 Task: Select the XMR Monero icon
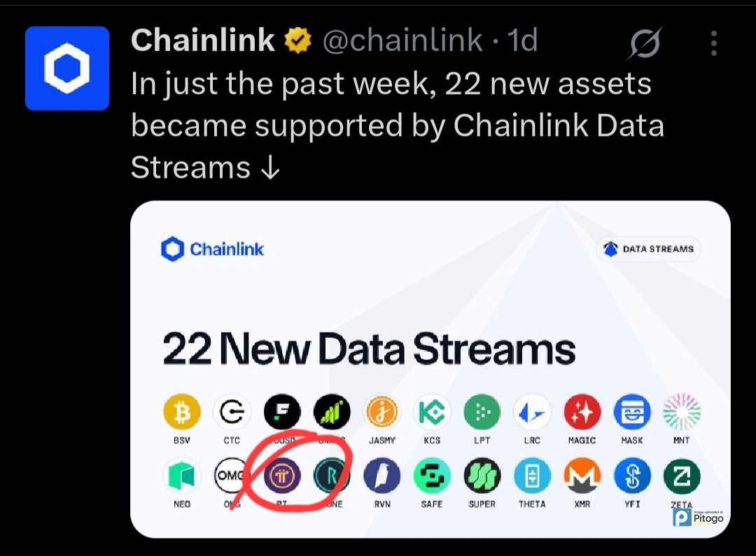pyautogui.click(x=582, y=476)
